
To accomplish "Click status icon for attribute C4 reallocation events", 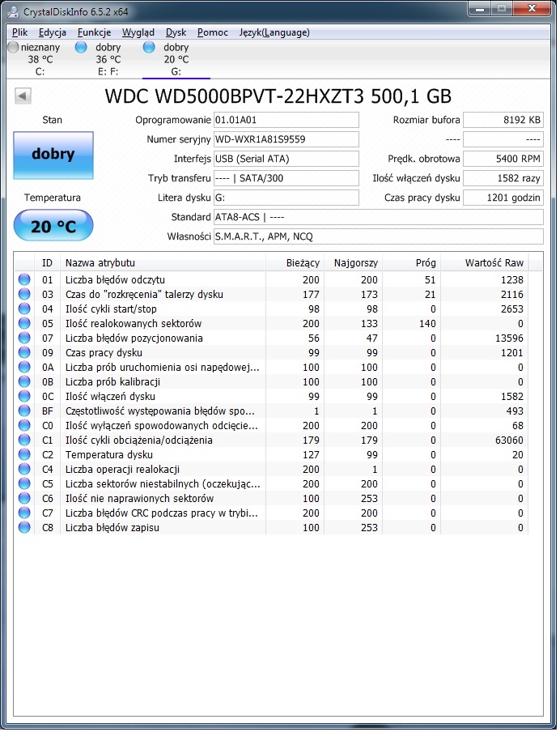I will [24, 469].
